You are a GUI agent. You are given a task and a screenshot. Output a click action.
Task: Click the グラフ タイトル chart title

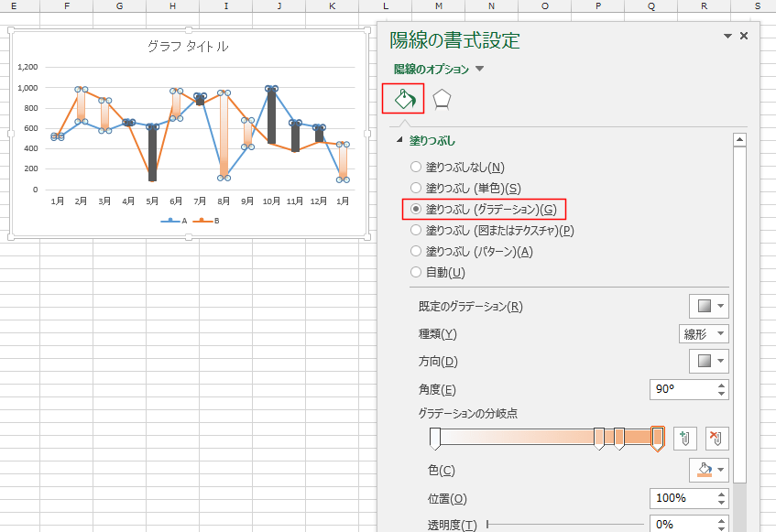point(188,47)
